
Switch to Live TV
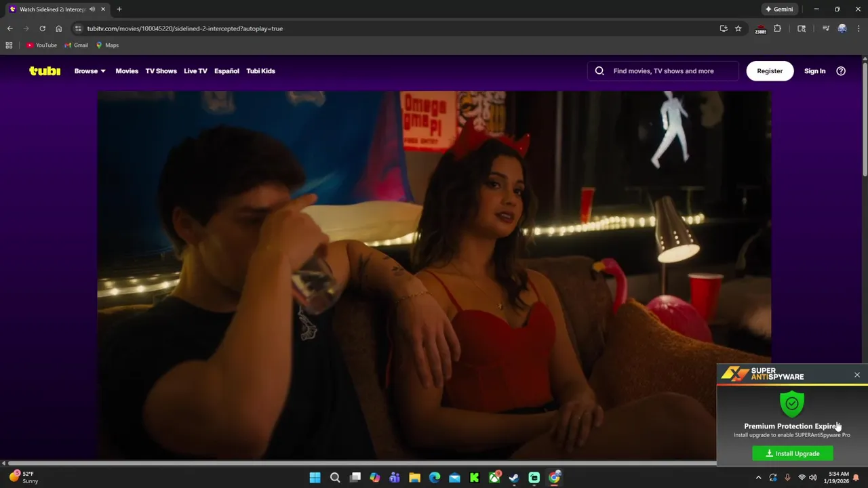[x=195, y=70]
